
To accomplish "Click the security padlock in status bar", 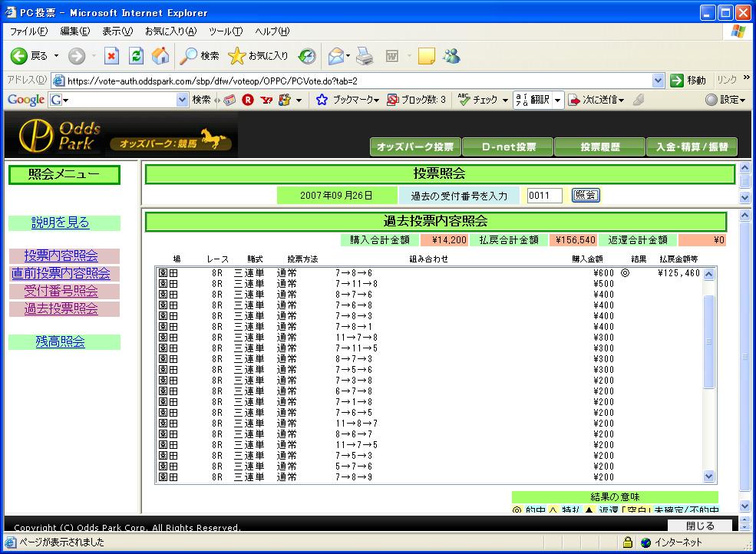I will (627, 542).
